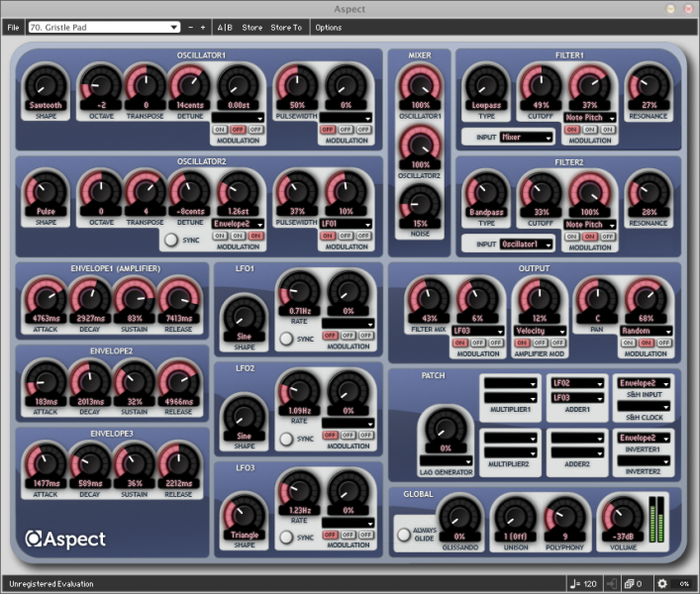Click the MIDI input icon in status bar
This screenshot has height=594, width=700.
[x=614, y=584]
